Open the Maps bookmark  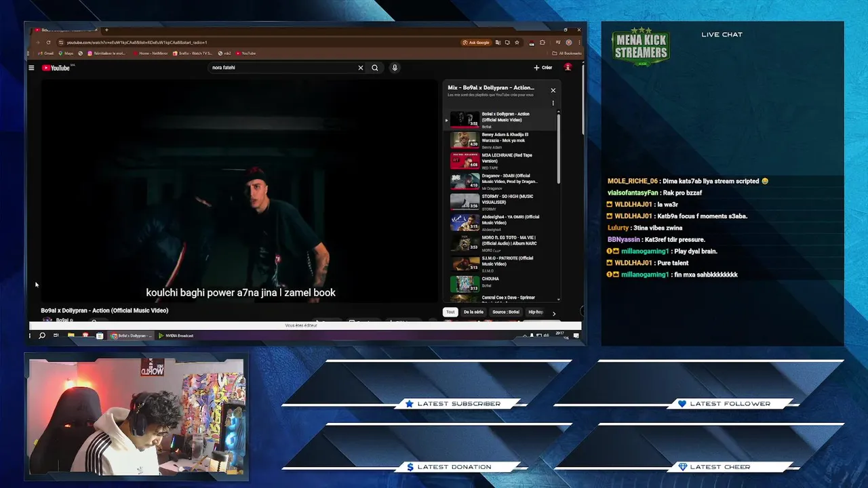pyautogui.click(x=66, y=53)
